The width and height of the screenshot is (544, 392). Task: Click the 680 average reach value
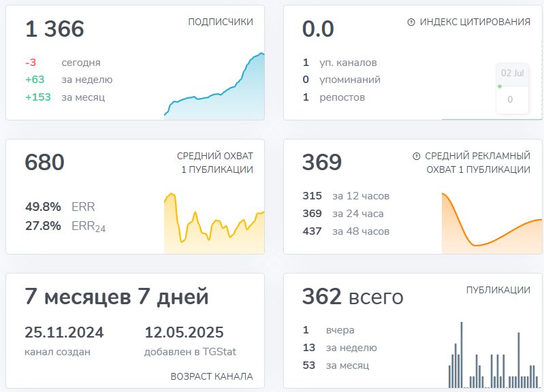44,162
